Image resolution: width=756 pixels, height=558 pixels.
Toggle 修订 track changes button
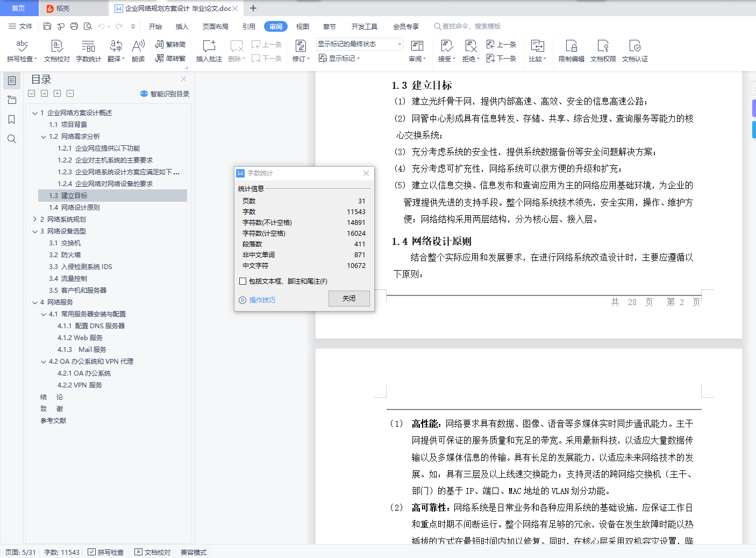coord(301,51)
